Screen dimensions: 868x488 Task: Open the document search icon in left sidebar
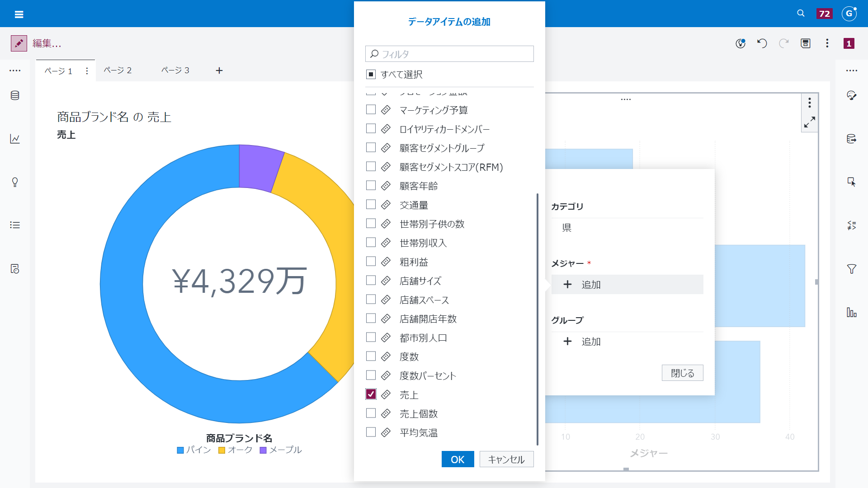click(15, 269)
